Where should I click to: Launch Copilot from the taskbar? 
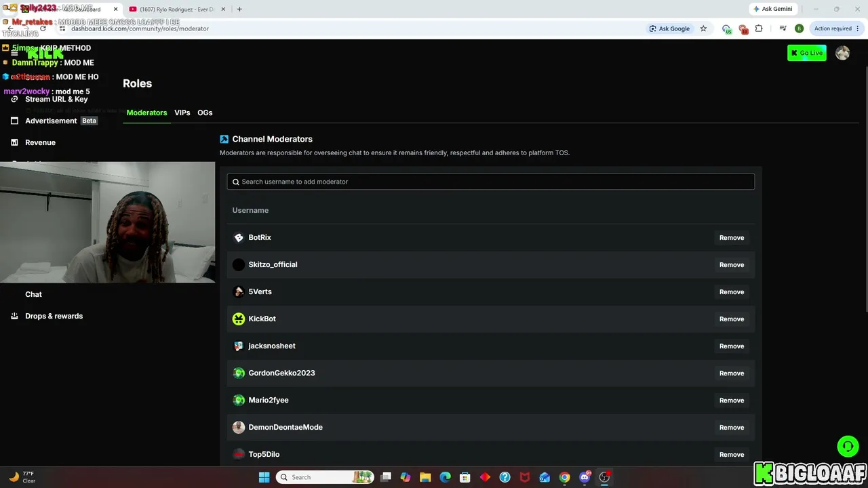(x=406, y=477)
